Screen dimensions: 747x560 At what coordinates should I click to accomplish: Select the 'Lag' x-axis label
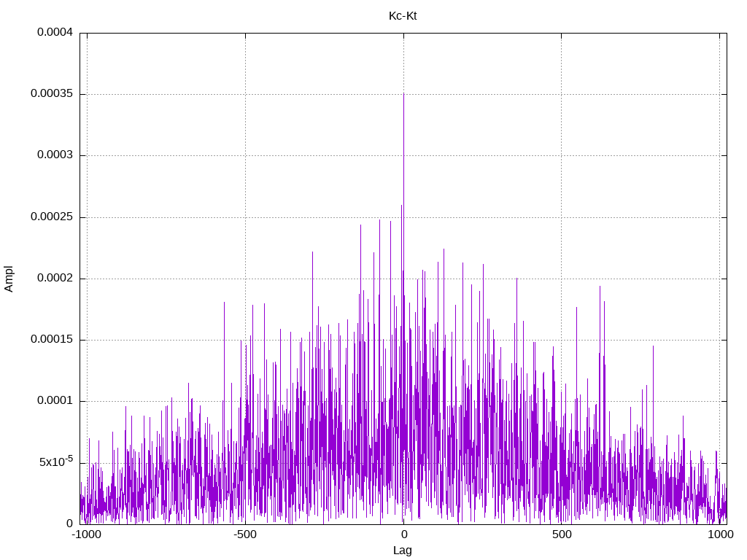coord(403,551)
